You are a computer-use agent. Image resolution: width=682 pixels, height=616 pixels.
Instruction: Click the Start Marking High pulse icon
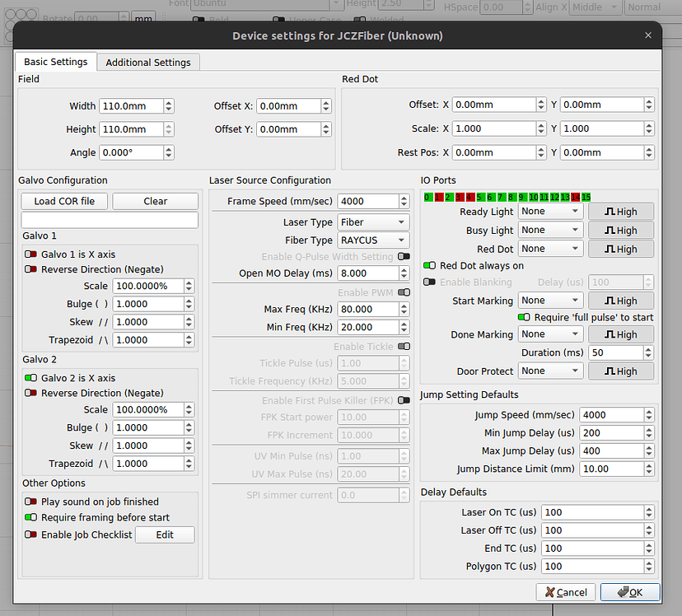(x=620, y=300)
